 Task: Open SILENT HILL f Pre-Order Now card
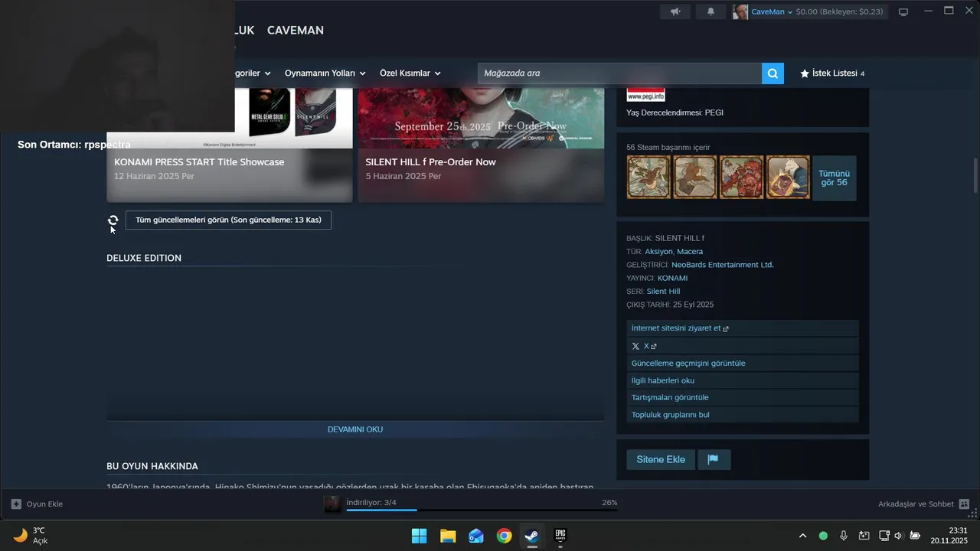(481, 144)
